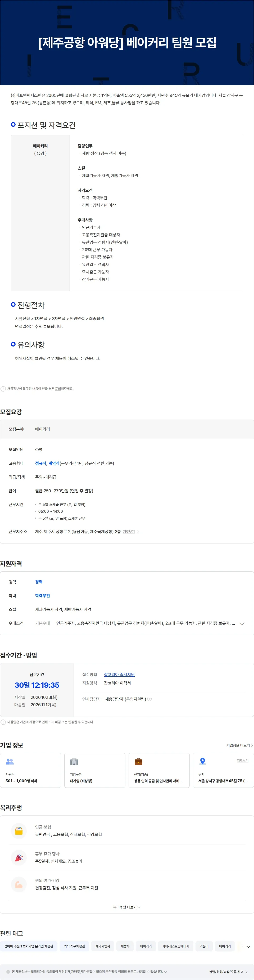This screenshot has width=254, height=980.
Task: Click 05:00 ~ 14:00 work hours
Action: click(51, 511)
